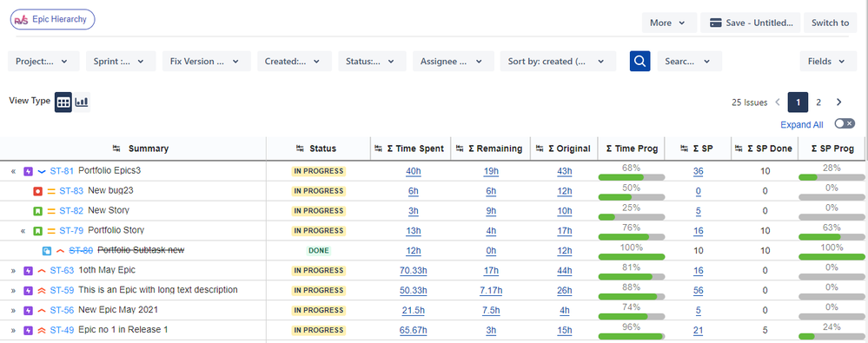Click the green story icon for ST-82
The image size is (868, 343).
coord(37,211)
